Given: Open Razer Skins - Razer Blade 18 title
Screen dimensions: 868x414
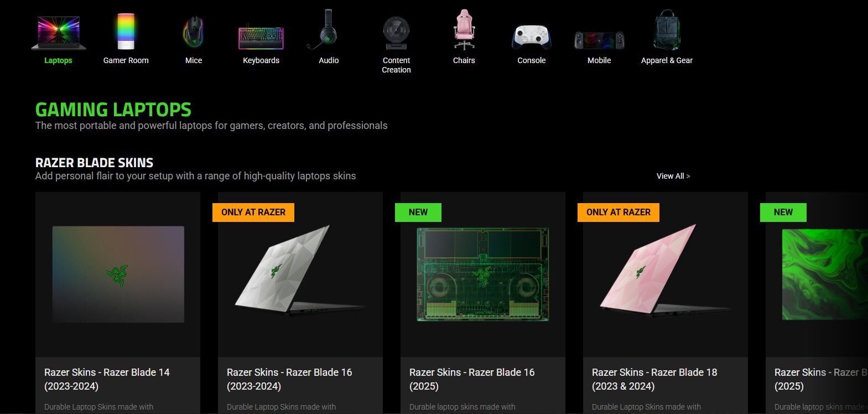Looking at the screenshot, I should tap(654, 379).
